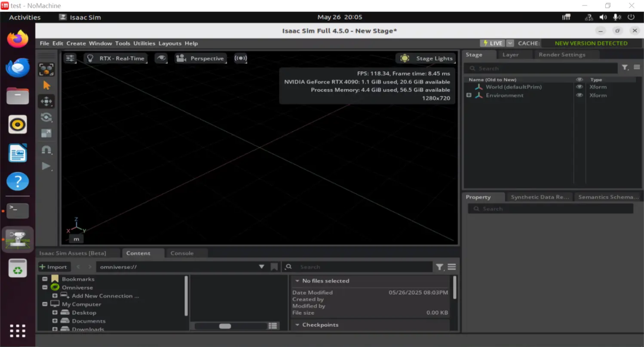Image resolution: width=644 pixels, height=347 pixels.
Task: Toggle visibility of World prim
Action: pyautogui.click(x=579, y=87)
